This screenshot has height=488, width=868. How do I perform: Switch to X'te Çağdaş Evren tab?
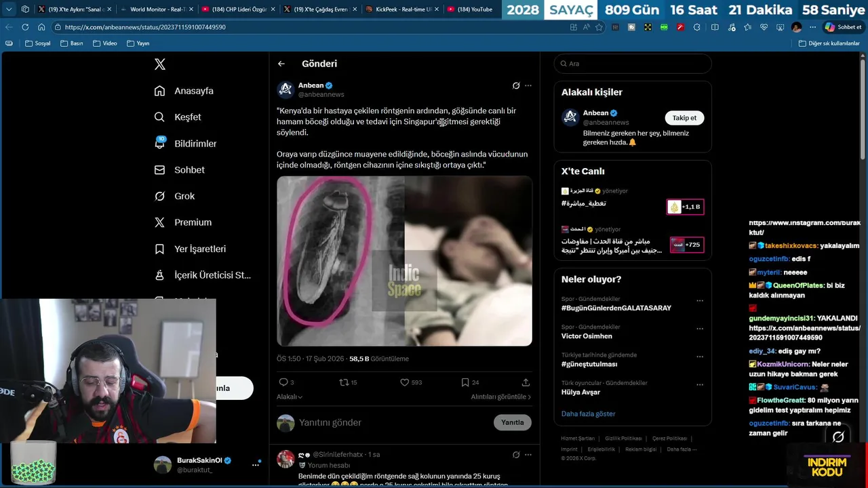click(x=319, y=9)
